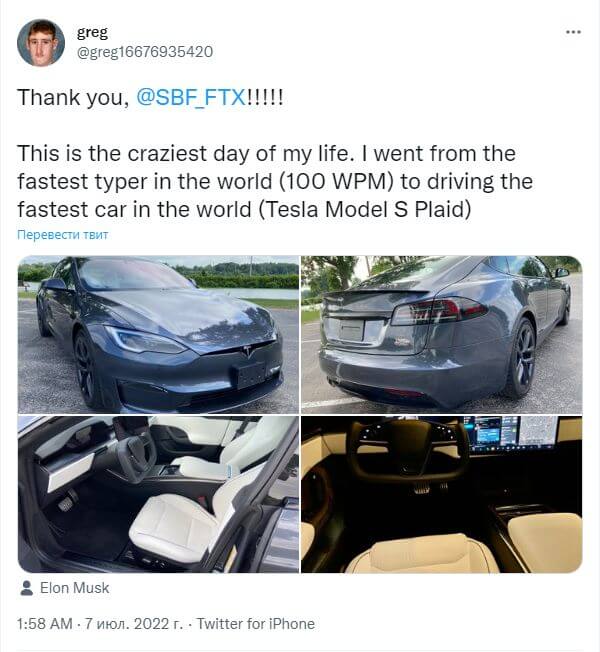Image resolution: width=600 pixels, height=652 pixels.
Task: Click the 7 июл. 2022 г. date
Action: point(133,624)
